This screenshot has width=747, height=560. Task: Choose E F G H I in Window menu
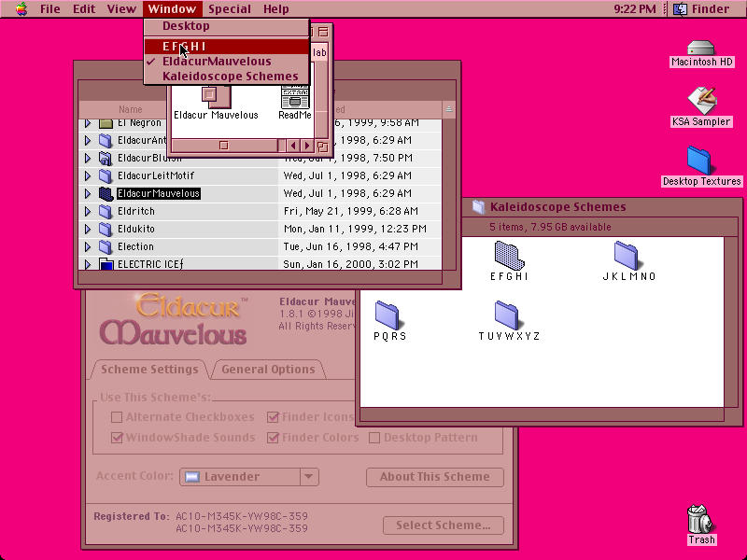(x=226, y=46)
